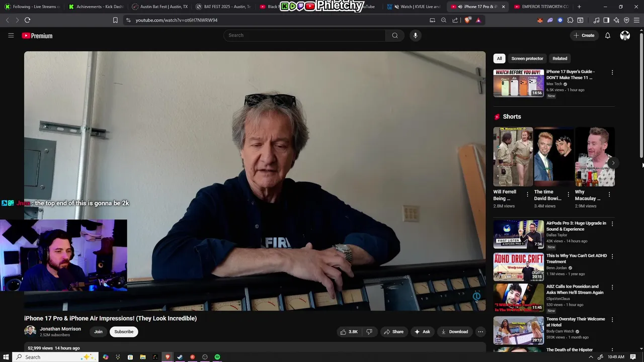644x362 pixels.
Task: Click the Join channel button
Action: pos(98,332)
